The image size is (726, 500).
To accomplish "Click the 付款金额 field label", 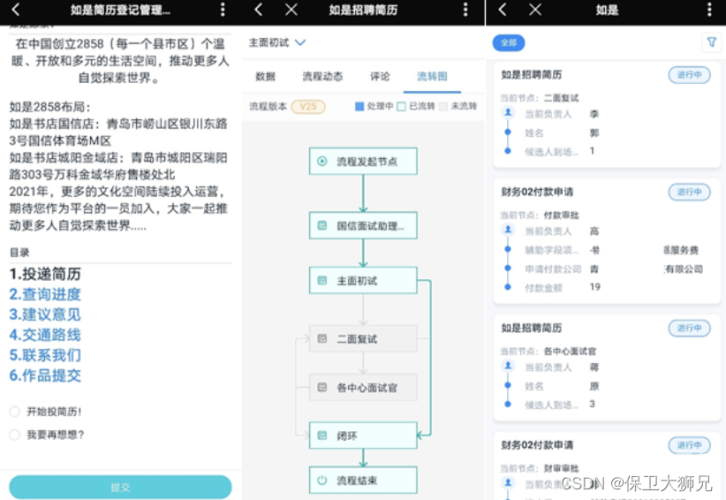I will coord(544,288).
